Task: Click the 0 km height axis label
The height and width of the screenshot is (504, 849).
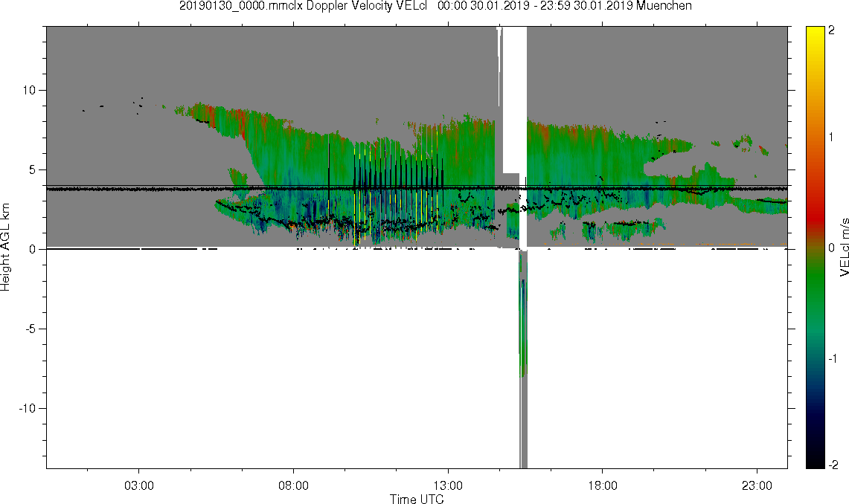Action: [x=33, y=249]
